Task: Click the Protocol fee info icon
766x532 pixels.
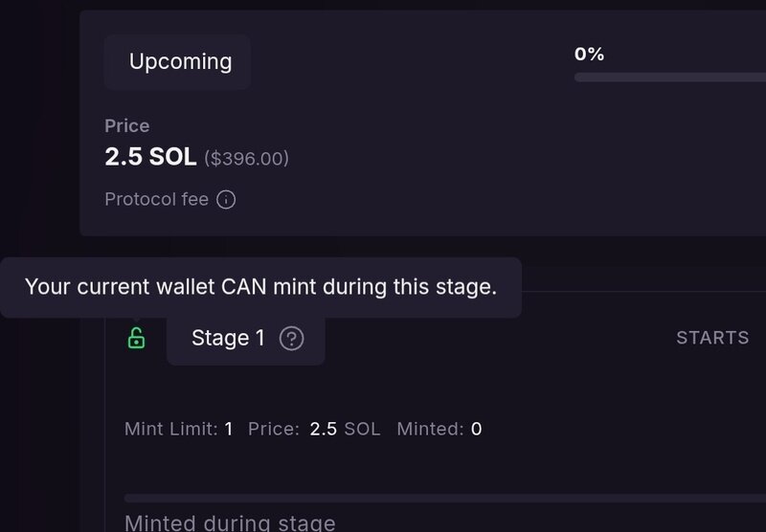Action: [226, 200]
